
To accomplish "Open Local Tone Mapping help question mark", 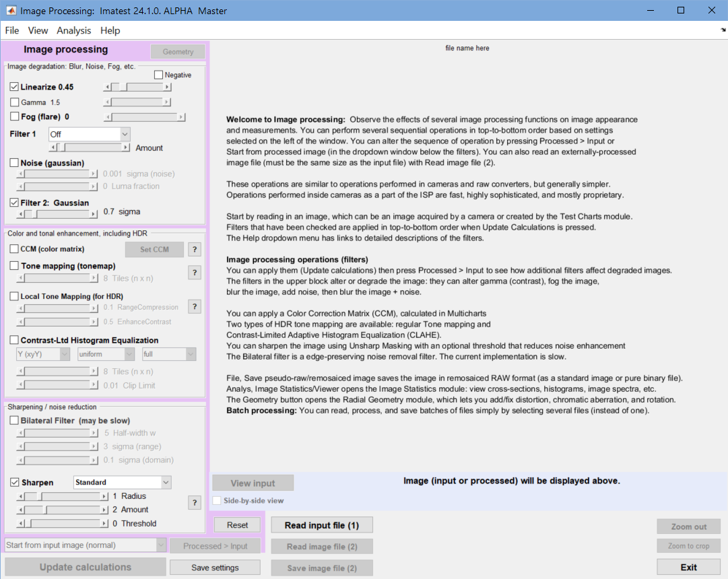I will pyautogui.click(x=195, y=306).
